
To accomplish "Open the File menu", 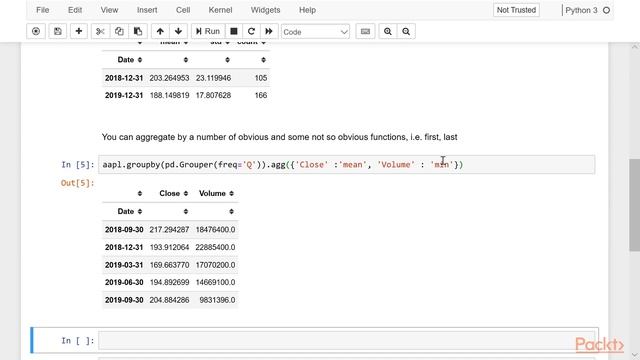I will pyautogui.click(x=42, y=10).
